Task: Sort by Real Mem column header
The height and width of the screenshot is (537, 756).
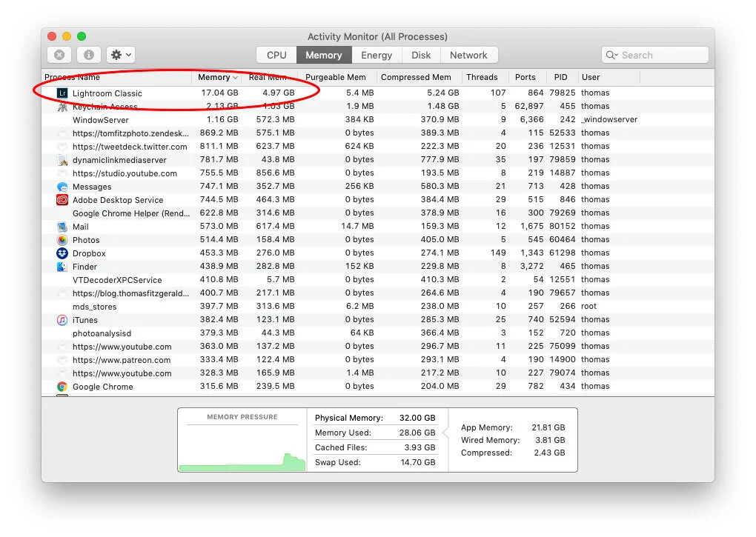Action: [271, 77]
